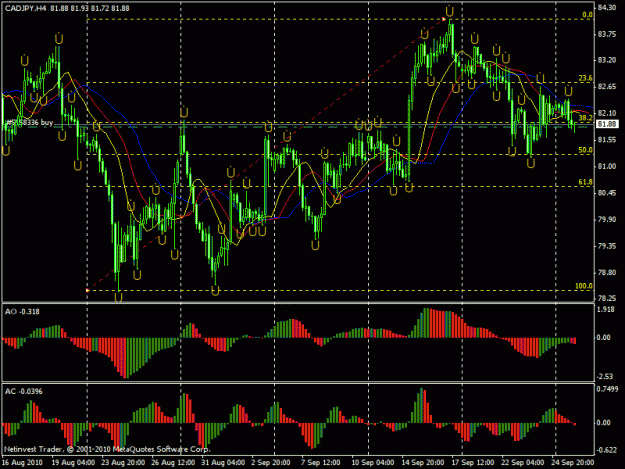Click the AC -0.0396 indicator label
The width and height of the screenshot is (625, 469).
point(24,391)
